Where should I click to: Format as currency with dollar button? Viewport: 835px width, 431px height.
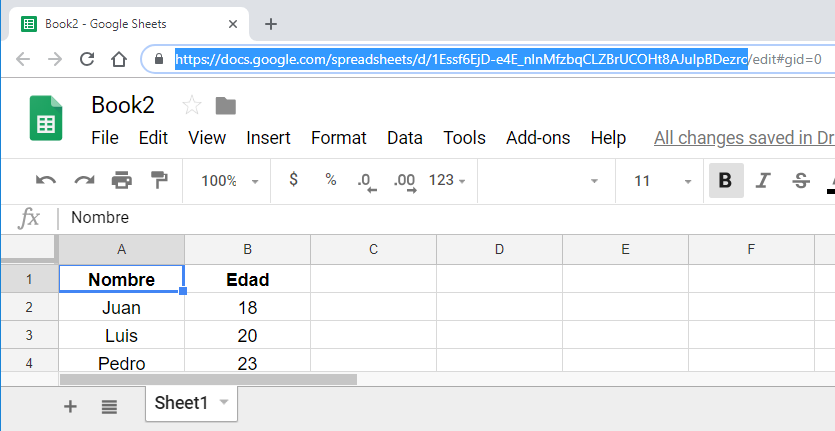point(293,180)
